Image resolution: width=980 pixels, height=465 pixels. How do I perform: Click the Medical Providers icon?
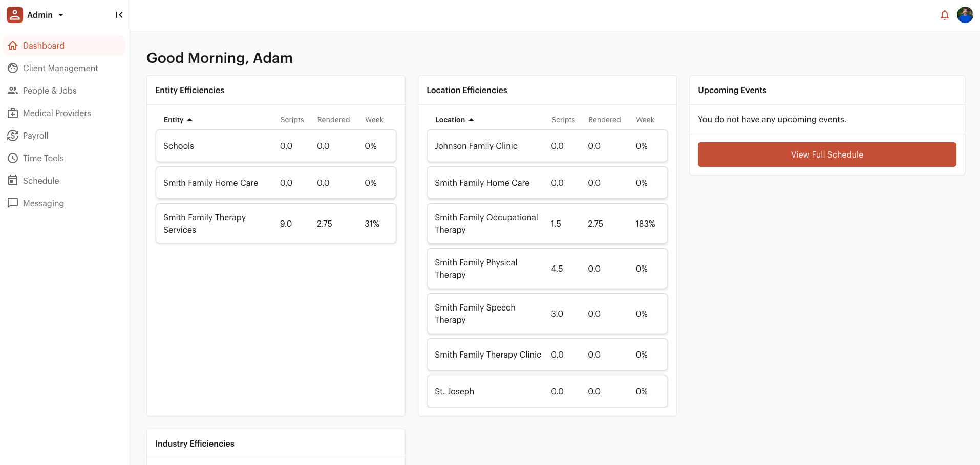pyautogui.click(x=13, y=113)
